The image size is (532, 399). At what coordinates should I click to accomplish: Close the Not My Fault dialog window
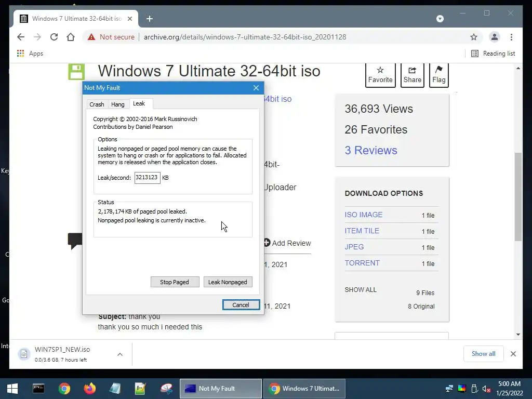click(256, 88)
